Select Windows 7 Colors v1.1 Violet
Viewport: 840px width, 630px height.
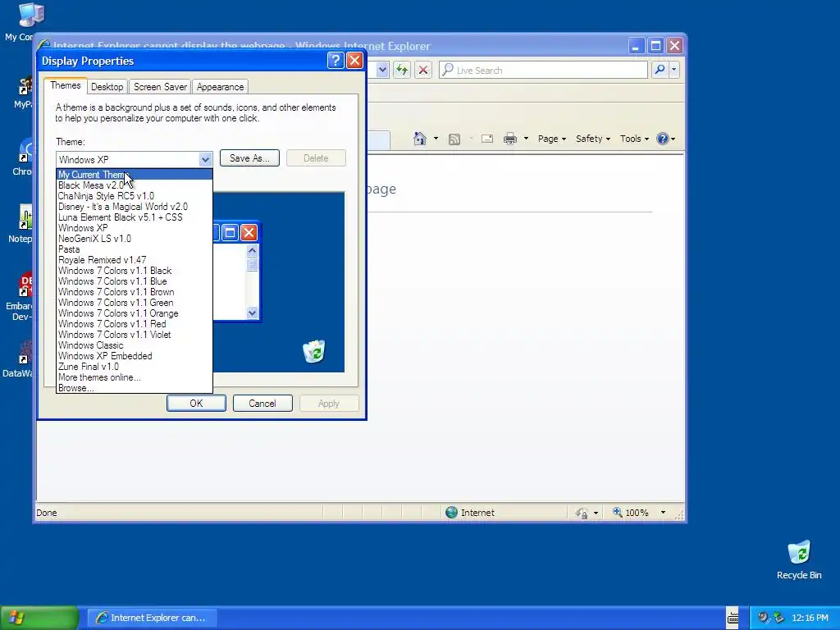[134, 335]
